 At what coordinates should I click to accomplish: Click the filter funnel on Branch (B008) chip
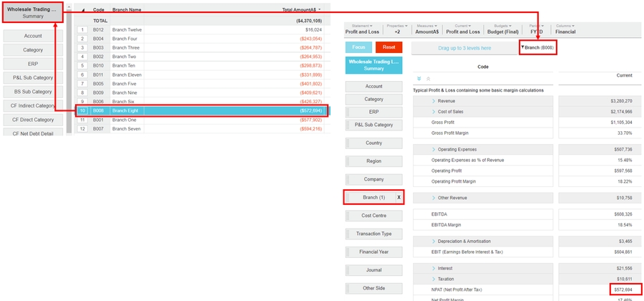(x=523, y=47)
